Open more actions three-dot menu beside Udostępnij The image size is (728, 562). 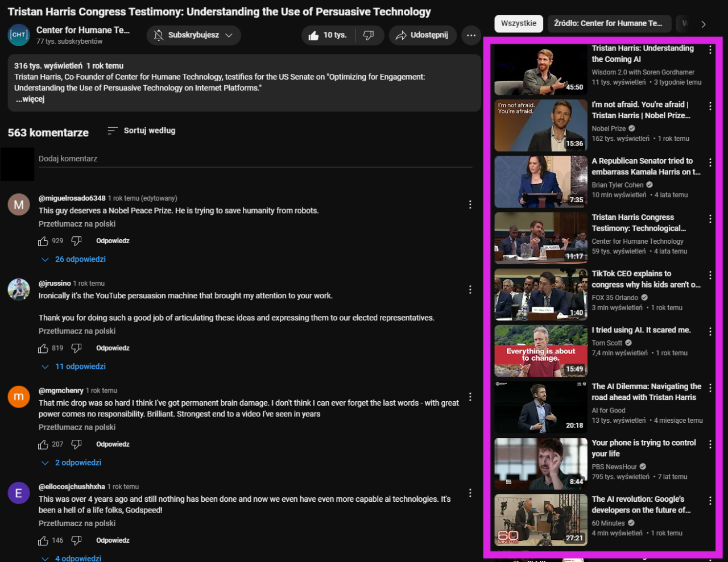pos(471,35)
